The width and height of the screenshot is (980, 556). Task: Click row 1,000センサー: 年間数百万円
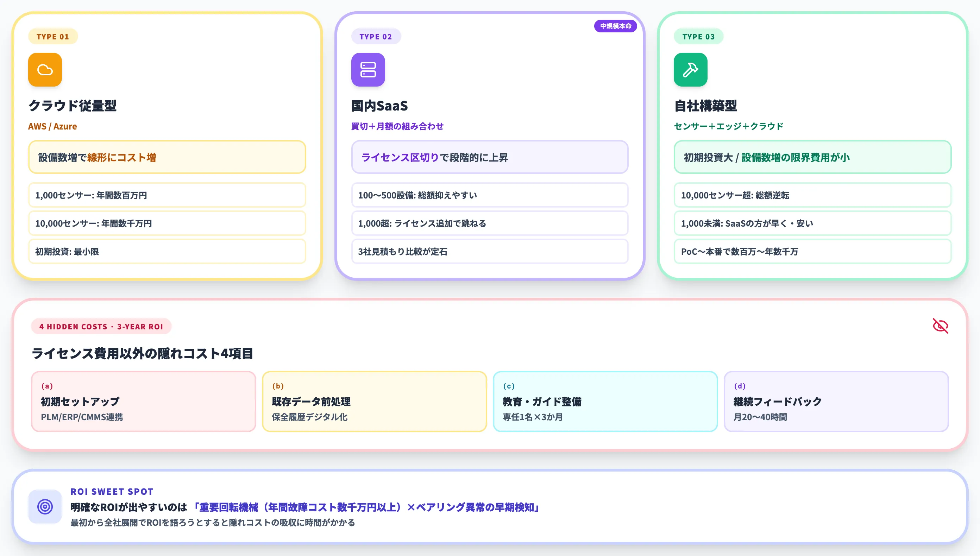tap(167, 195)
